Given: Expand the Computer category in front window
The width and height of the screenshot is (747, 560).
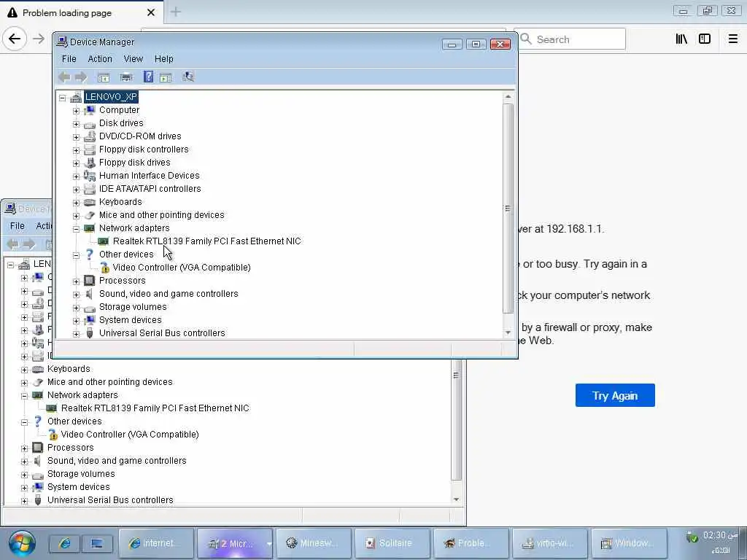Looking at the screenshot, I should pos(76,111).
